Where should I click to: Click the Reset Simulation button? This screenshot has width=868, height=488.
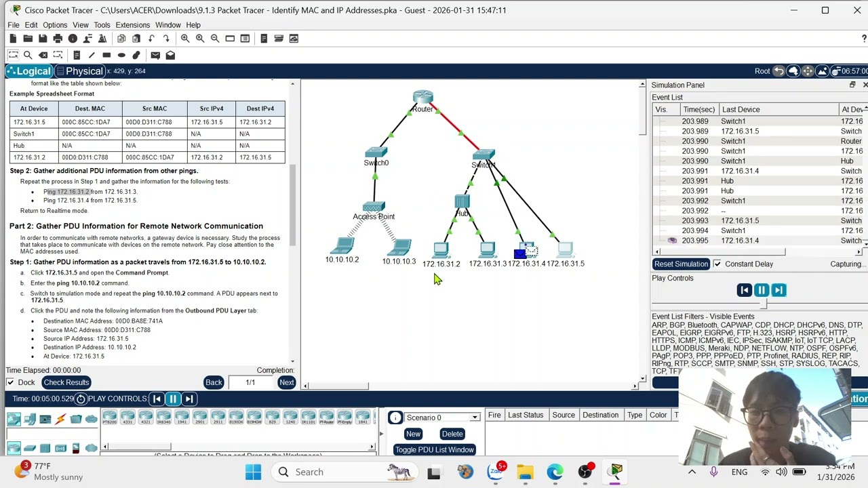(x=681, y=264)
